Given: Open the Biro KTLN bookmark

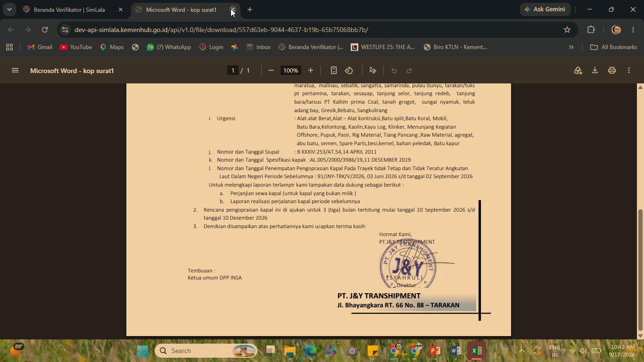Looking at the screenshot, I should pyautogui.click(x=455, y=47).
